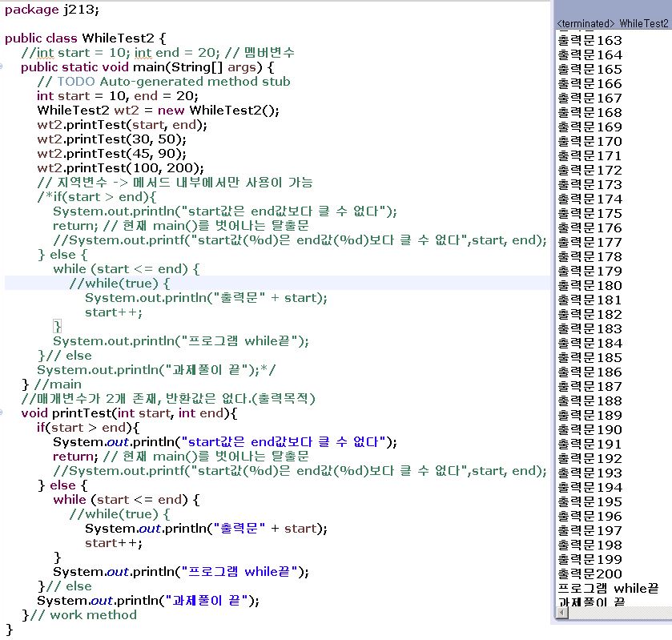Screen dimensions: 672x640
Task: Click the active println "출력문" + start line
Action: pos(206,528)
